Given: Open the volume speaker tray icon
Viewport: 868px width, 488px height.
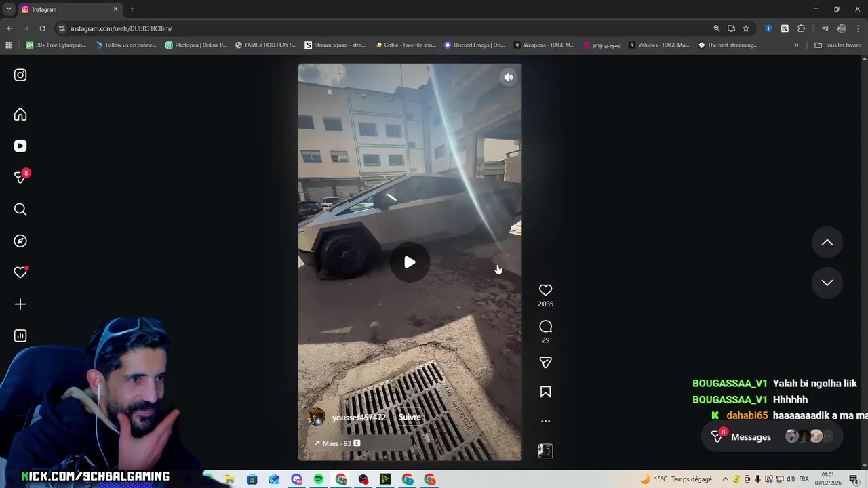Looking at the screenshot, I should click(790, 479).
